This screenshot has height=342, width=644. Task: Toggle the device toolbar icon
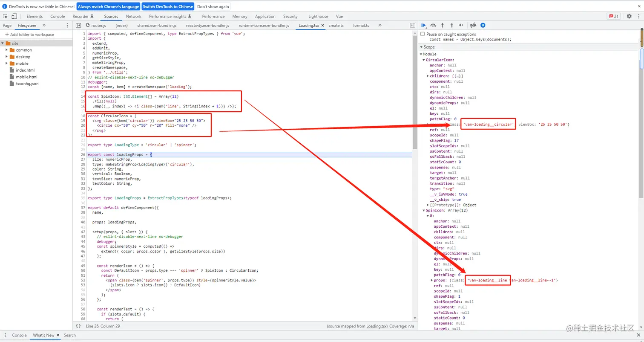pyautogui.click(x=14, y=16)
